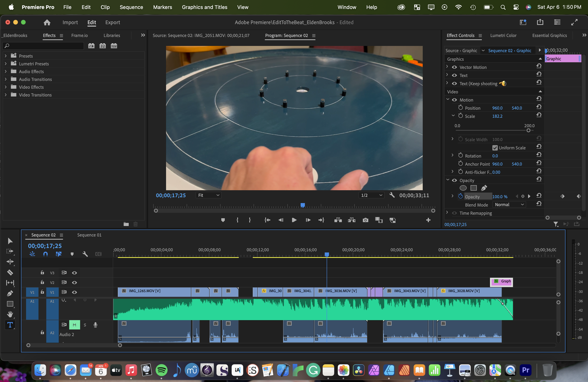Toggle mute M button on Audio 2
The width and height of the screenshot is (588, 382).
coord(74,325)
